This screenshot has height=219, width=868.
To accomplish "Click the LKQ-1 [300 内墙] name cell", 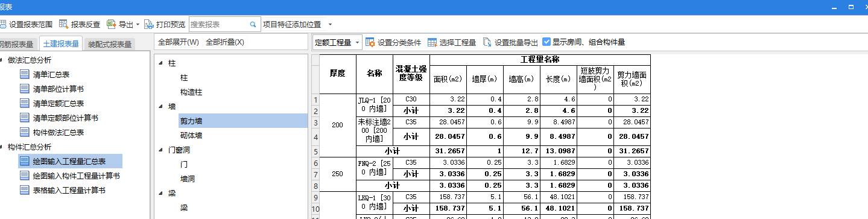I will (374, 202).
